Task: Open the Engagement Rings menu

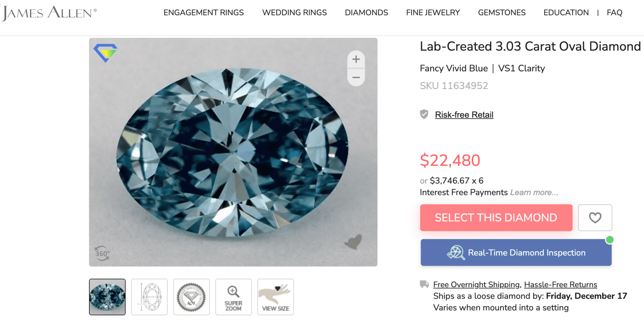Action: click(x=203, y=13)
